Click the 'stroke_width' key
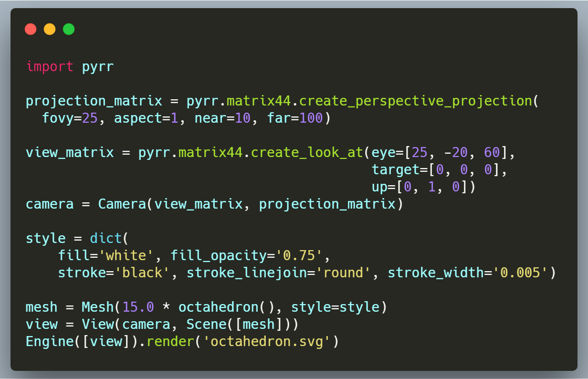Image resolution: width=588 pixels, height=379 pixels. [x=436, y=273]
